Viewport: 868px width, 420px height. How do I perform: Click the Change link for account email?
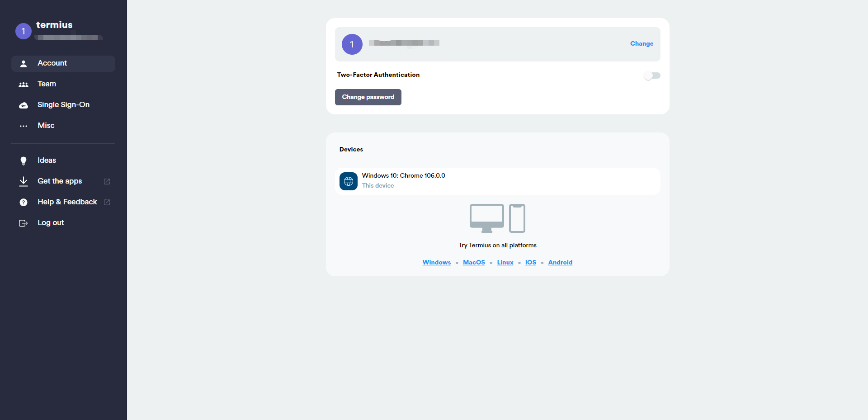642,44
